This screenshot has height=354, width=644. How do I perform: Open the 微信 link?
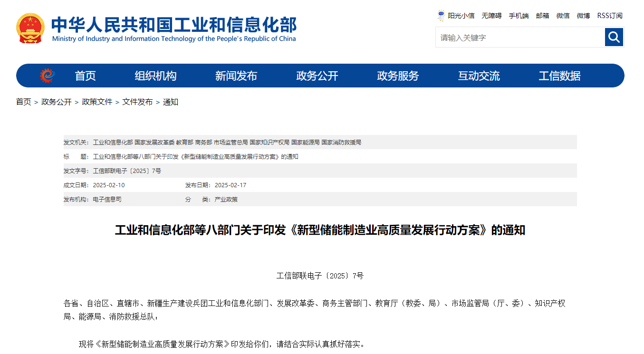[563, 16]
